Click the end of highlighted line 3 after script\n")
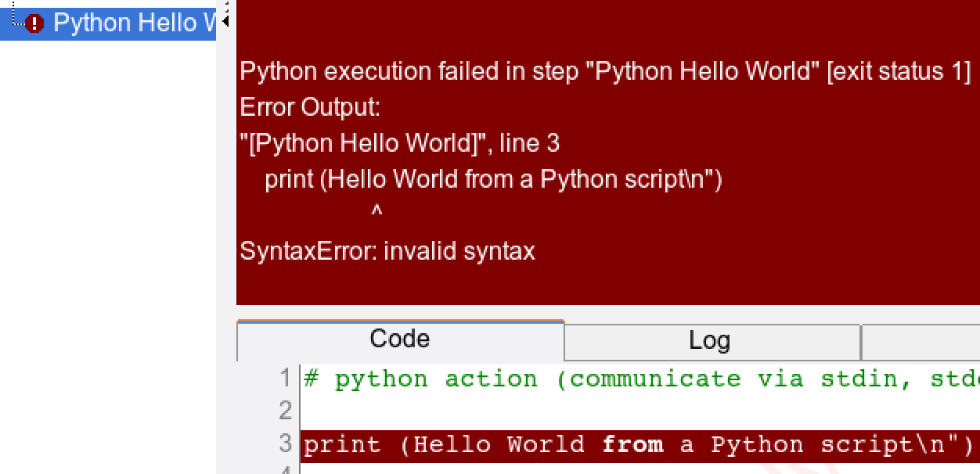Screen dimensions: 980x474 [x=975, y=445]
